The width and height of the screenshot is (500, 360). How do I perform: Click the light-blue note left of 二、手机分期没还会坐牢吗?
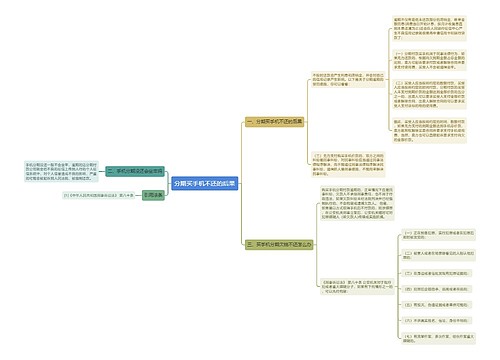tap(61, 171)
